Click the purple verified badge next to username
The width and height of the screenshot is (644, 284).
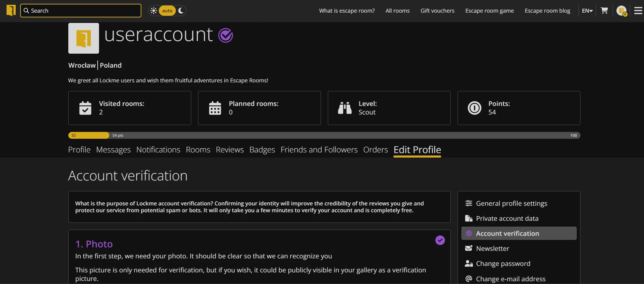coord(225,35)
